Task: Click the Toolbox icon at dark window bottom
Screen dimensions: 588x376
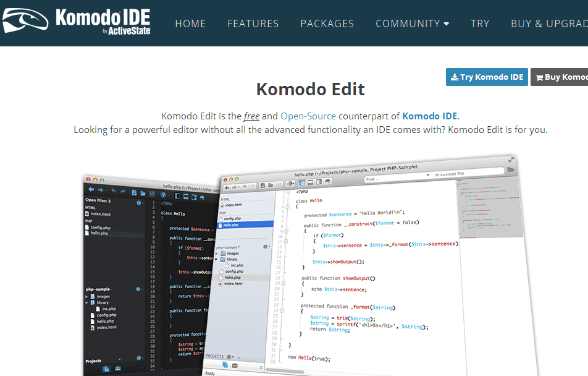Action: (x=118, y=368)
